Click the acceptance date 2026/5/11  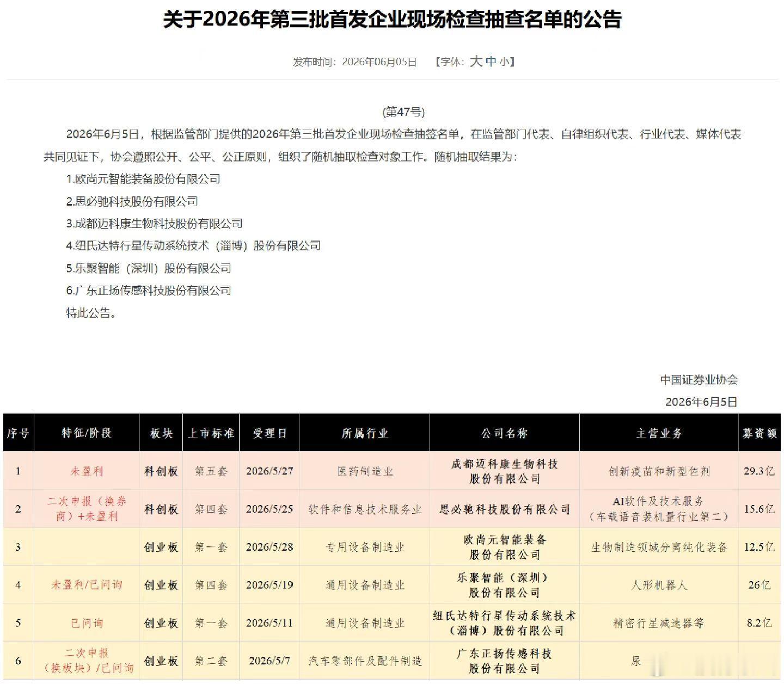tap(269, 623)
